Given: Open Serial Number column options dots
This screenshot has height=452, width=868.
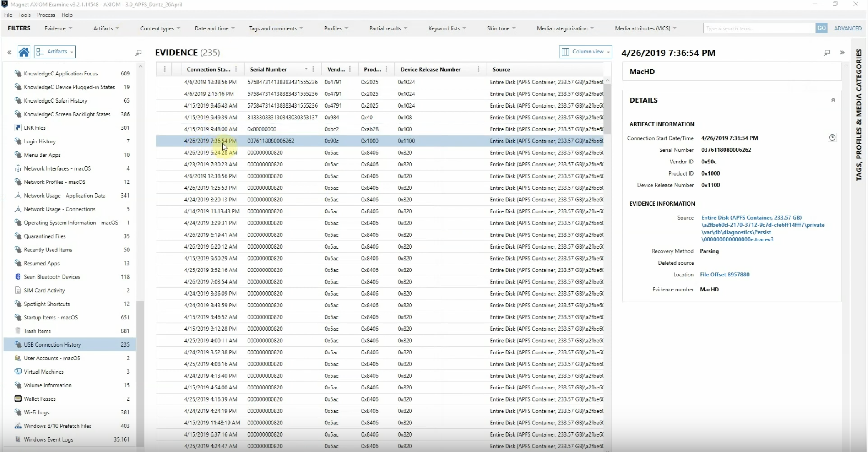Looking at the screenshot, I should point(314,69).
